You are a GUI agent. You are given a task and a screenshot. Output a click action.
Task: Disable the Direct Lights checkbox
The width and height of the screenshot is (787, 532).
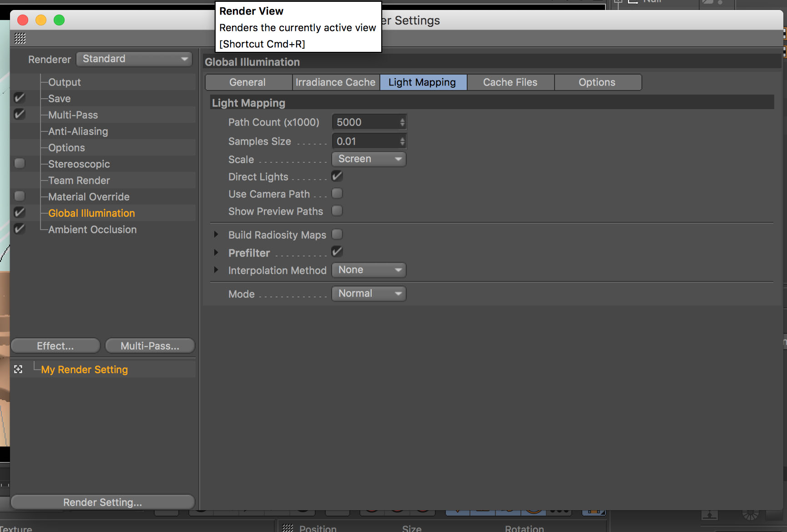337,176
